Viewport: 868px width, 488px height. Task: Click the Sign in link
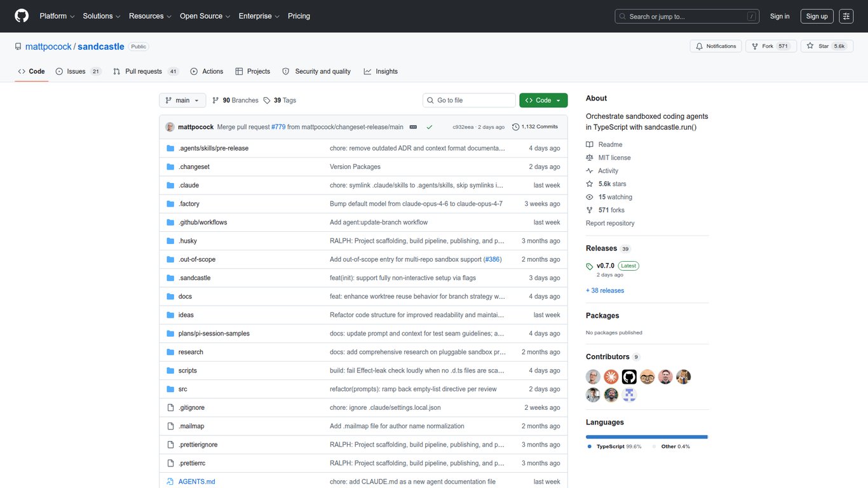(x=780, y=17)
